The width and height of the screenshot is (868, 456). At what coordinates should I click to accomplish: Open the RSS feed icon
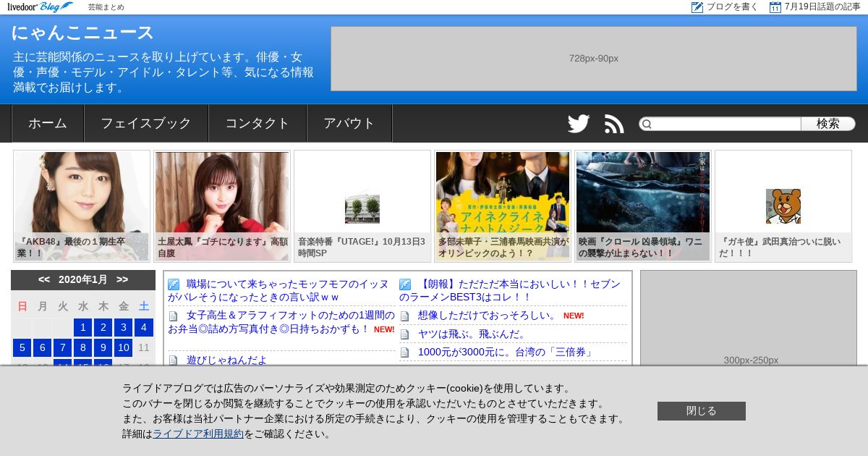pos(614,124)
